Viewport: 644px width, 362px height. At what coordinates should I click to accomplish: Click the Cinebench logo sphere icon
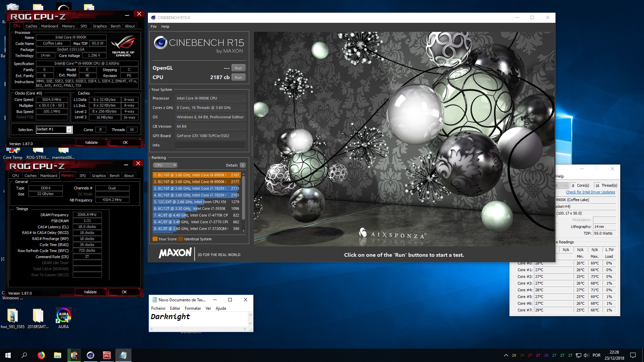(x=160, y=43)
